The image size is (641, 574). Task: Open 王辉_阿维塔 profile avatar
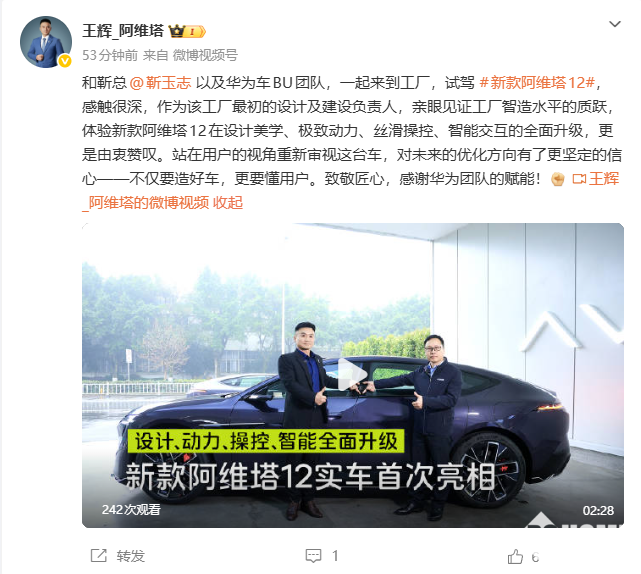(x=46, y=42)
